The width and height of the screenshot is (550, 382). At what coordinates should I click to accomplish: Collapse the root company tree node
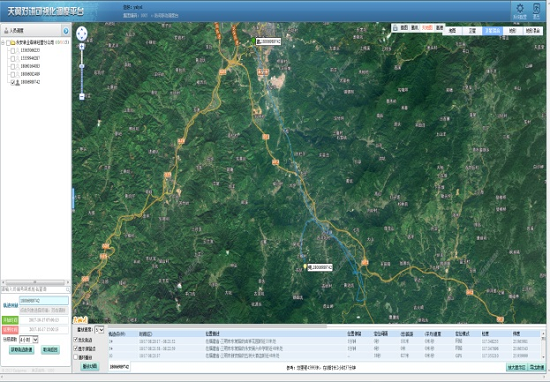pyautogui.click(x=3, y=42)
